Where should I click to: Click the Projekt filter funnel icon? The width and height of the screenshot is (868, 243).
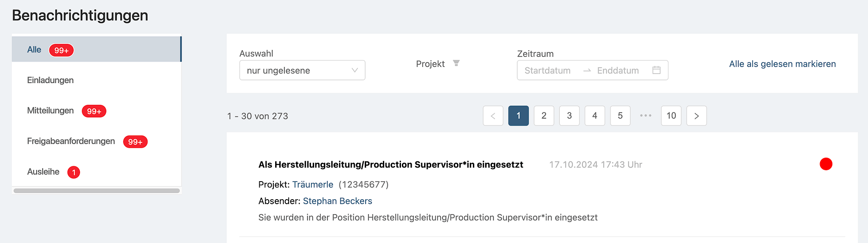456,63
